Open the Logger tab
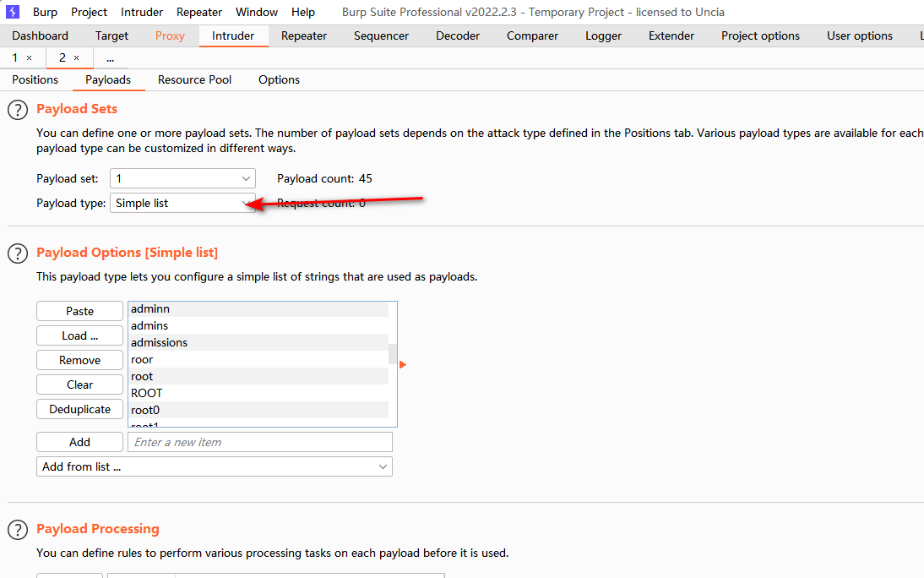The width and height of the screenshot is (924, 578). [x=603, y=35]
